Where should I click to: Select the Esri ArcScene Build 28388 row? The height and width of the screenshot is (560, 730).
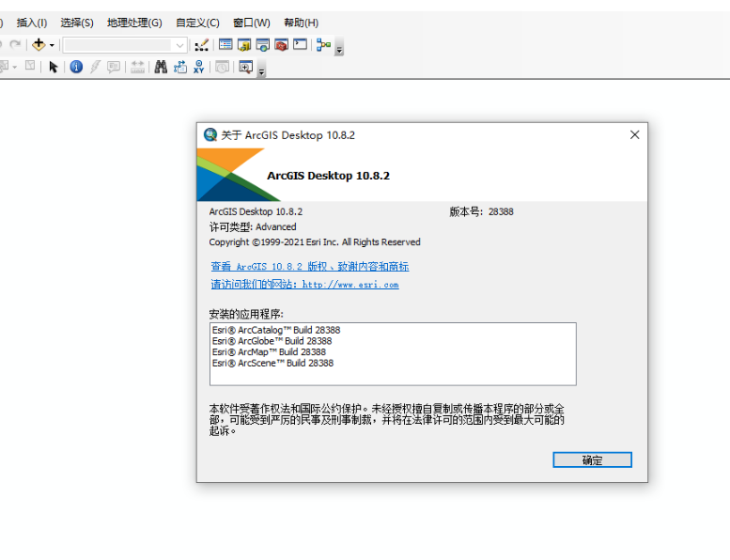[x=272, y=363]
